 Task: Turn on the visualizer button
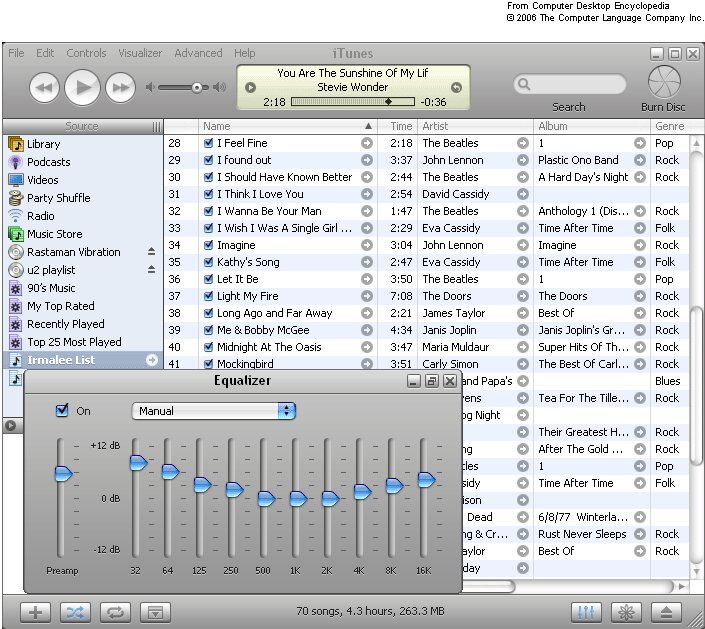pos(626,612)
